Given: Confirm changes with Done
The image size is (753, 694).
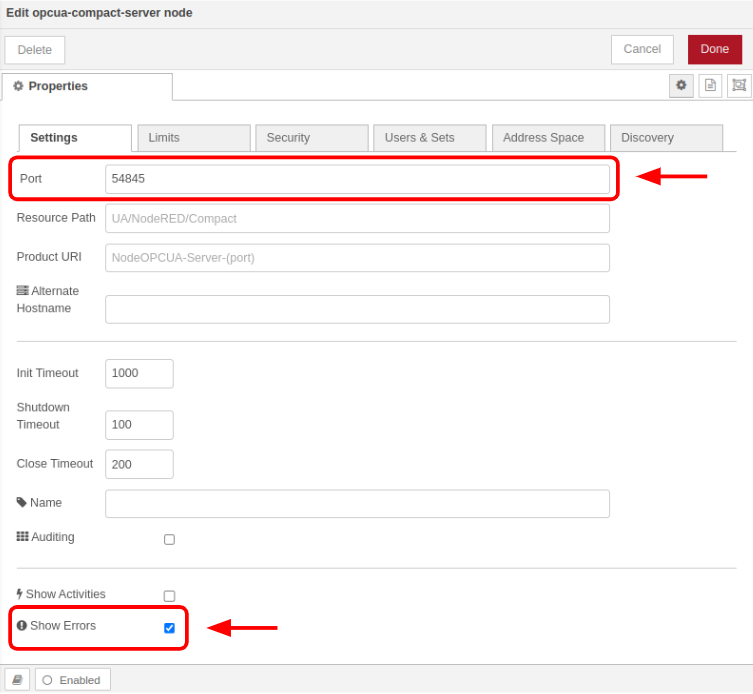Looking at the screenshot, I should coord(715,49).
